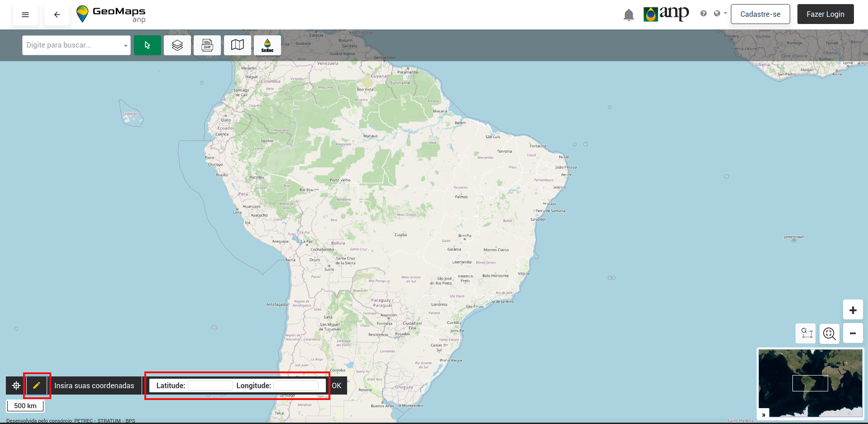Open the map legend icon

pos(237,45)
